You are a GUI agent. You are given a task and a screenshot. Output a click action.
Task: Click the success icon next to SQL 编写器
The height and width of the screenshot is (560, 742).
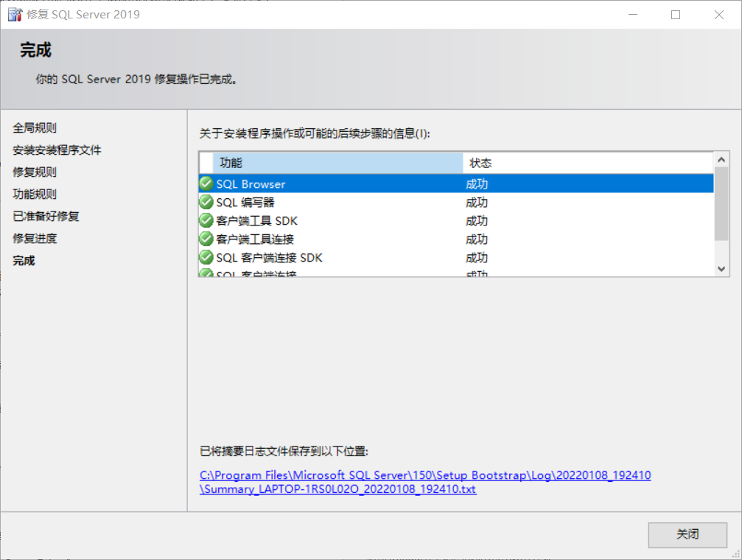click(206, 202)
